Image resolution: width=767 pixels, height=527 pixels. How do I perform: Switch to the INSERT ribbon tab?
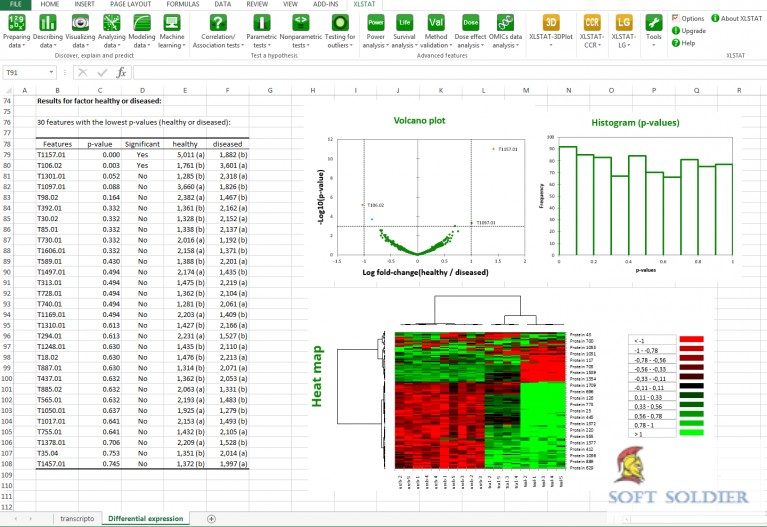coord(84,4)
